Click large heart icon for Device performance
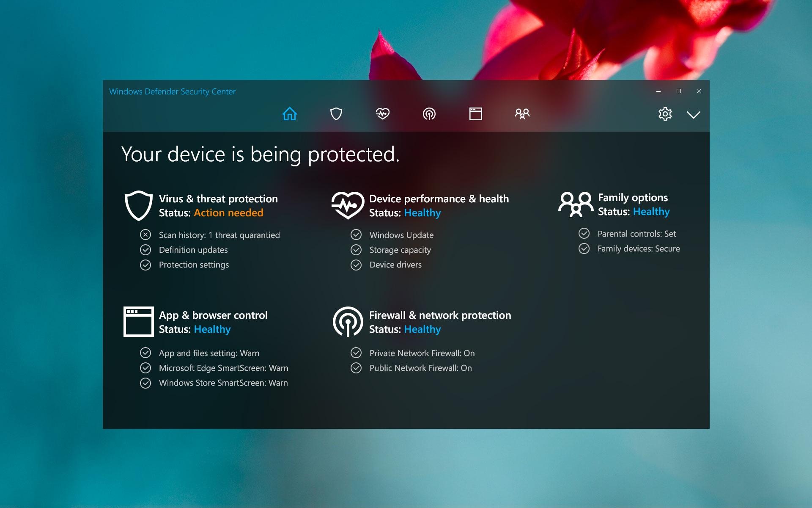 [x=348, y=206]
